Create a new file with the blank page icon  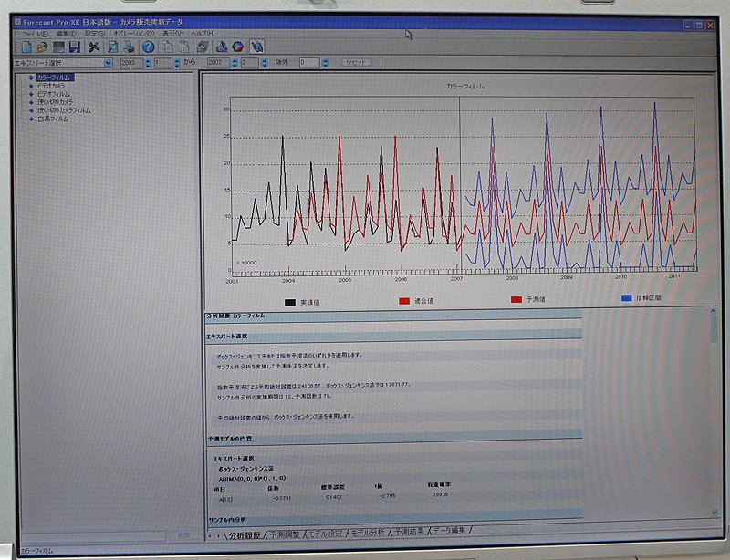(26, 47)
